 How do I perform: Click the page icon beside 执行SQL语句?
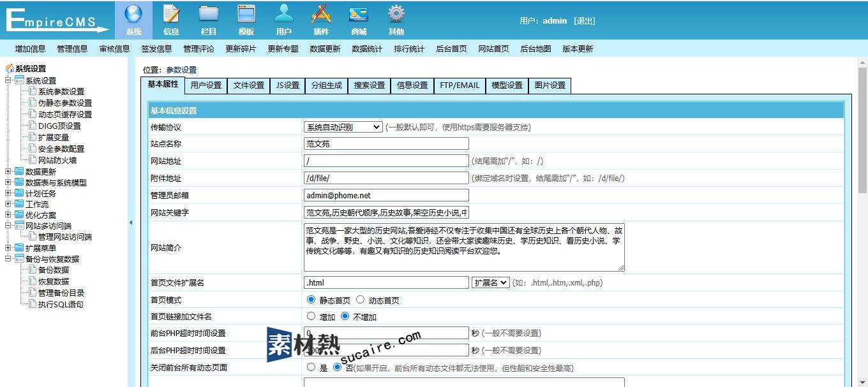(33, 304)
